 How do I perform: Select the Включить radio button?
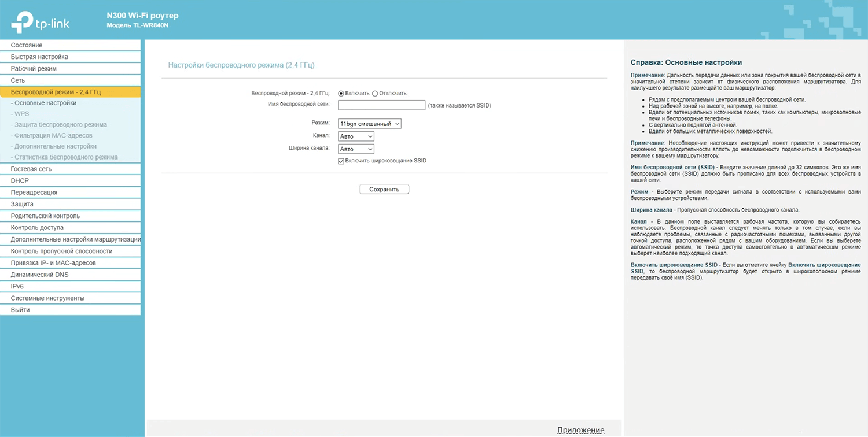coord(341,93)
